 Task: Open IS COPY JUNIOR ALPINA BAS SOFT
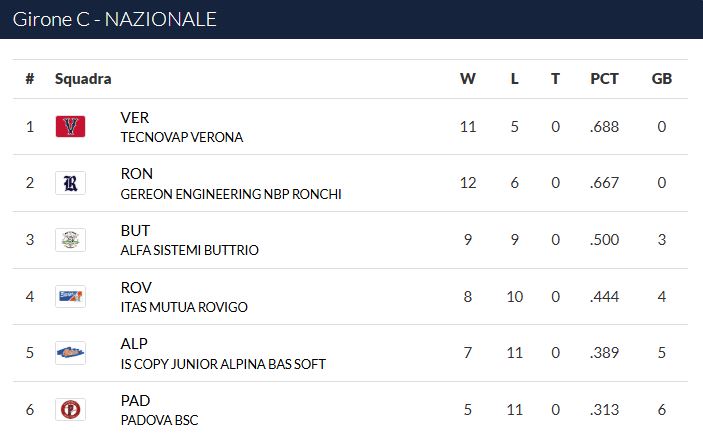223,364
